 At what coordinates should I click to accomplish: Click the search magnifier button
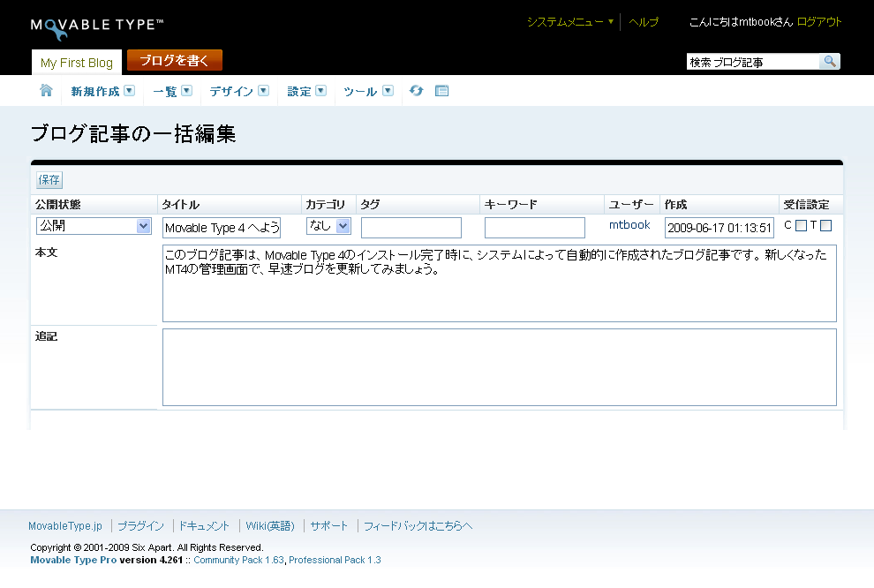click(829, 61)
